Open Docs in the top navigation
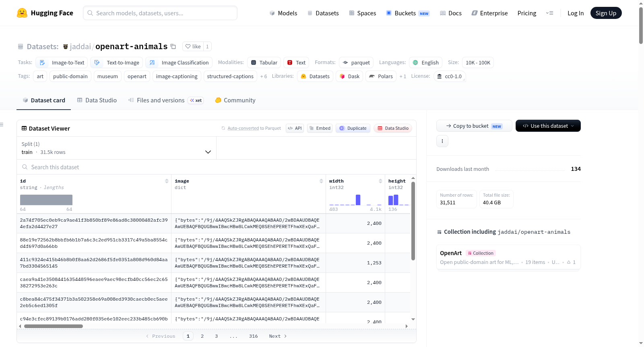644x347 pixels. coord(451,13)
